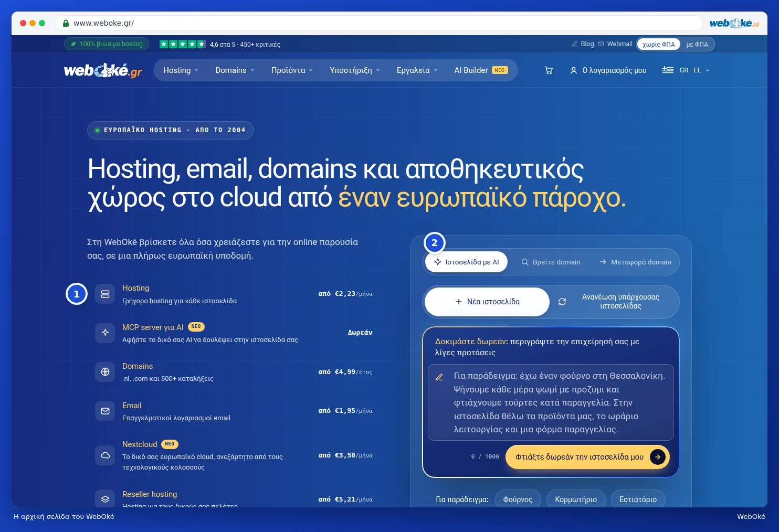Open Ο λογαριασμός μου
779x532 pixels.
(608, 70)
